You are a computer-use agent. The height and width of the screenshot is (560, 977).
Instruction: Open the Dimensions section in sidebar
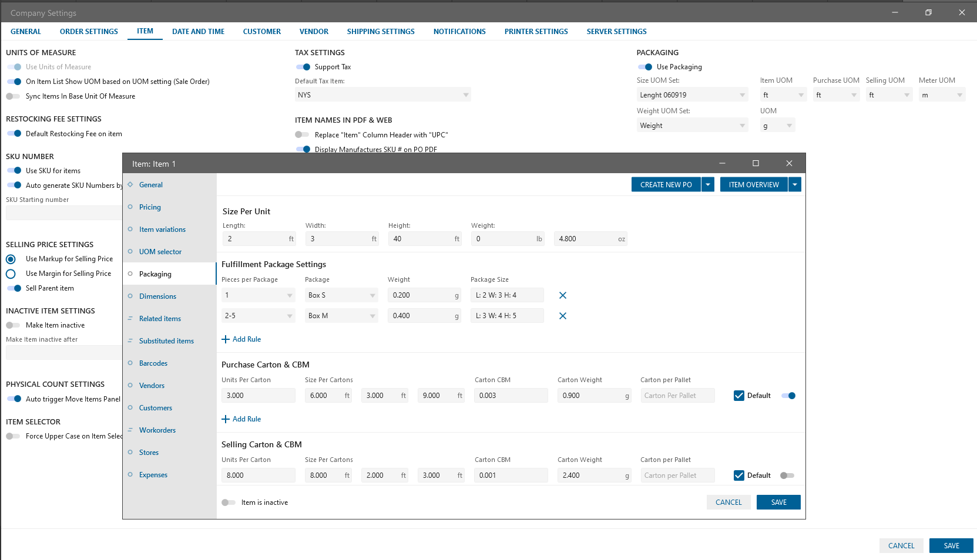point(157,296)
